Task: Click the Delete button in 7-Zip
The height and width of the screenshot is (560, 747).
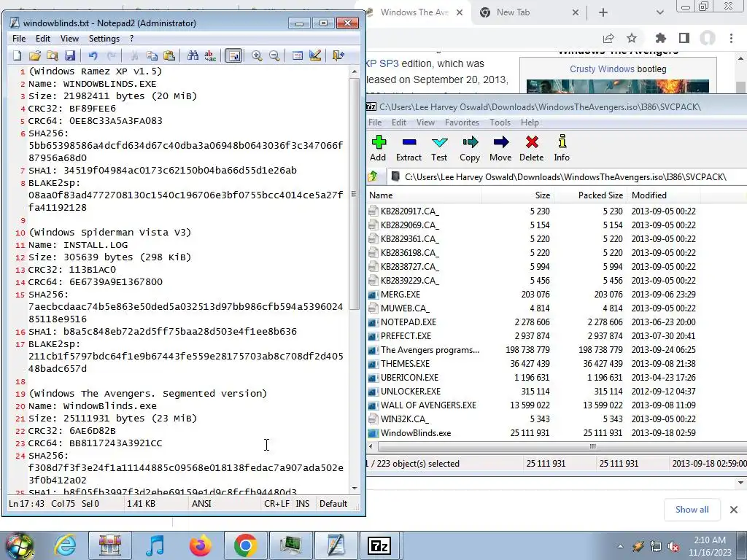Action: pos(532,148)
